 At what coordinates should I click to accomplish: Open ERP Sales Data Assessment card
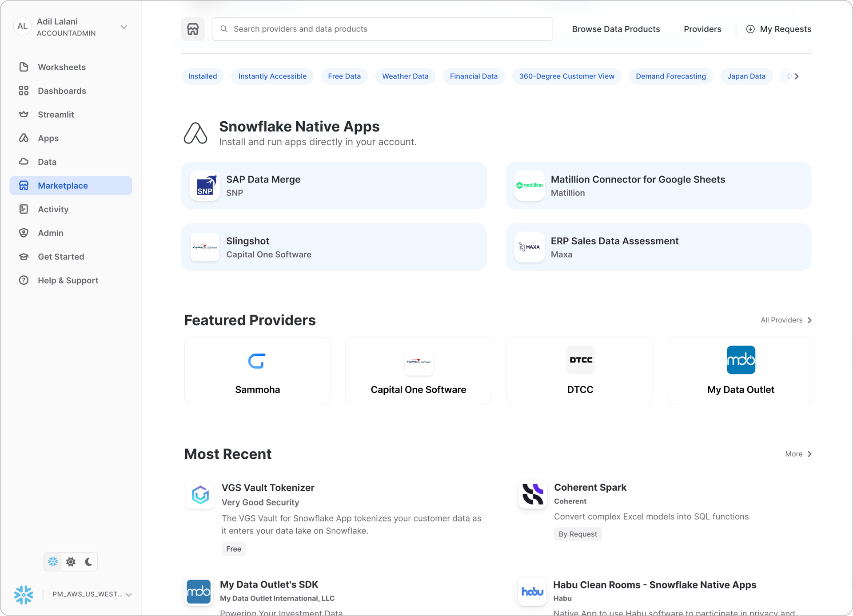pyautogui.click(x=658, y=247)
